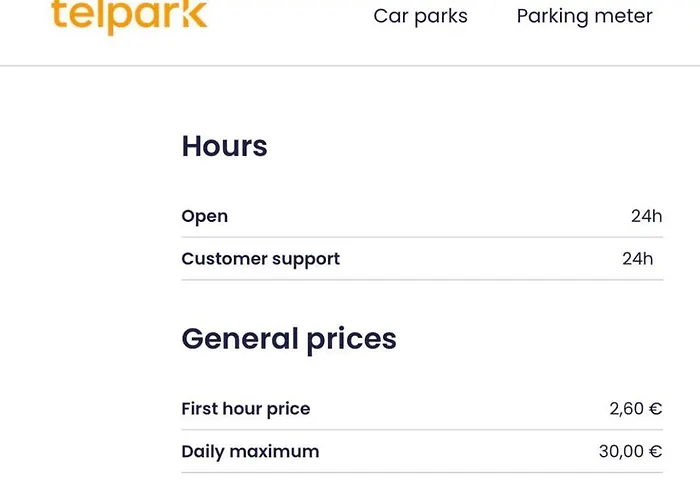Select the Customer support label
700x500 pixels.
click(260, 259)
